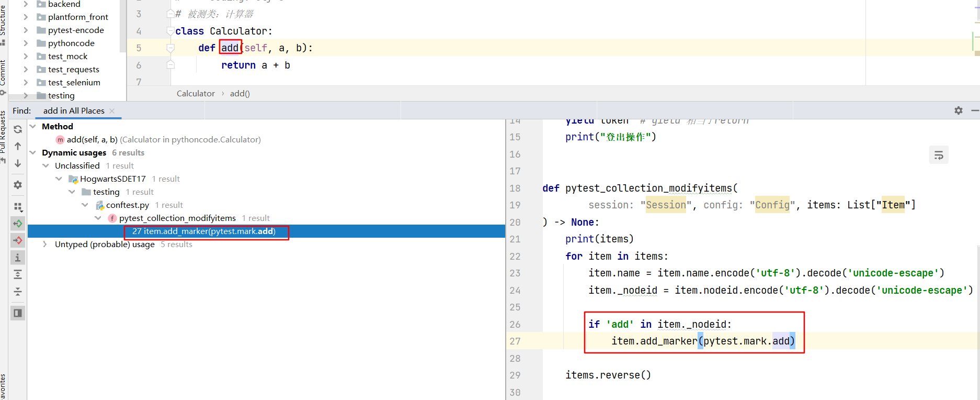This screenshot has width=980, height=400.
Task: Click add() in the editor breadcrumb
Action: coord(240,94)
